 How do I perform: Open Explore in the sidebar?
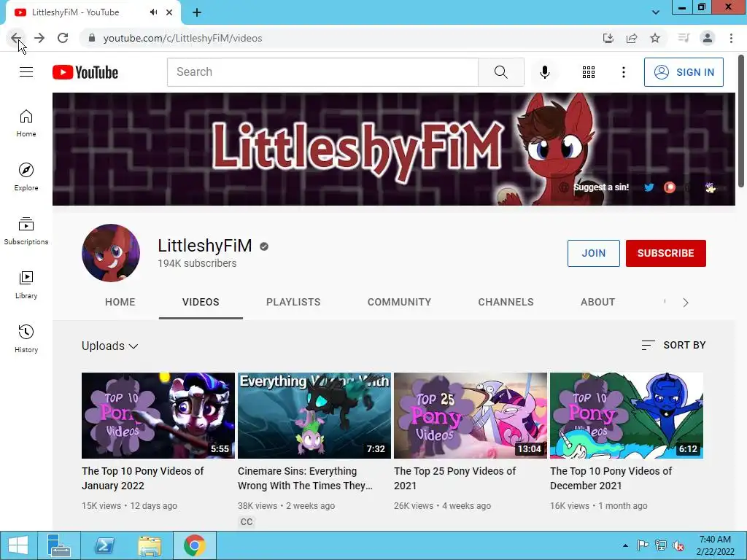(x=26, y=176)
